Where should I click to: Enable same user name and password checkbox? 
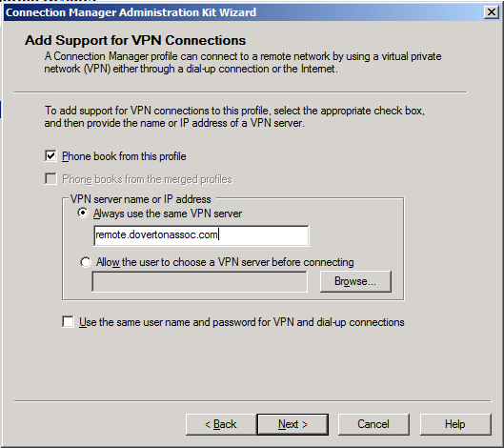point(68,321)
